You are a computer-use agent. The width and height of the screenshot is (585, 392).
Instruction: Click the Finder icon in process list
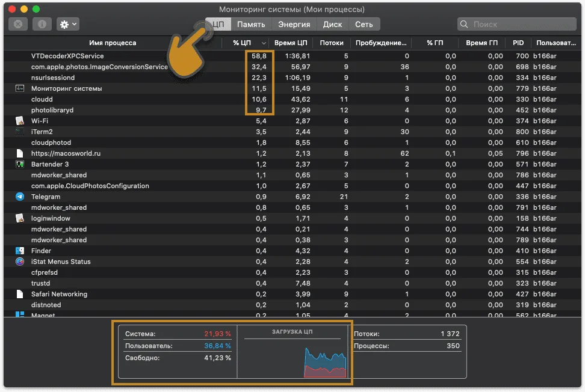click(20, 251)
